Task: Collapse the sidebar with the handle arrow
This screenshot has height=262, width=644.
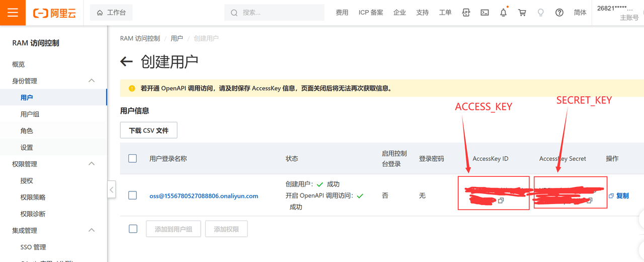Action: pyautogui.click(x=112, y=190)
